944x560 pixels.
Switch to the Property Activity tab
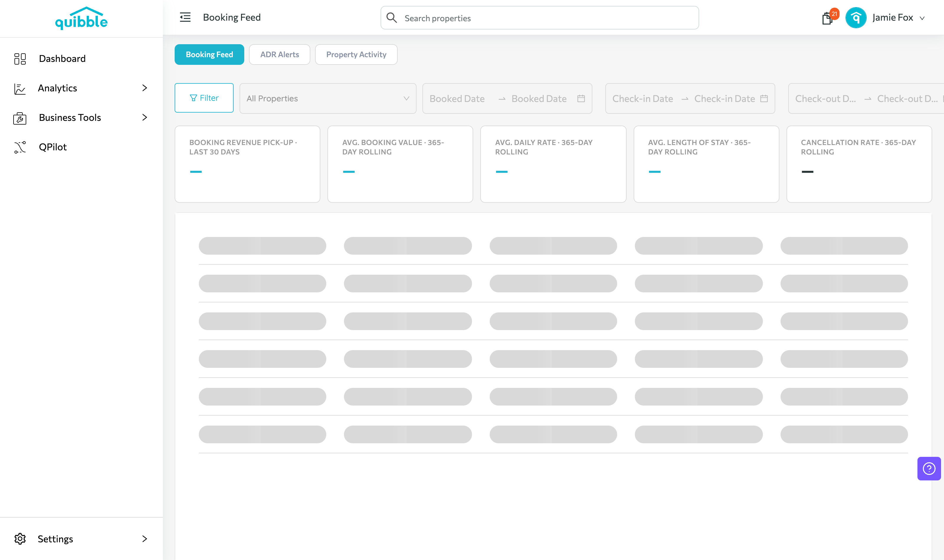(356, 54)
